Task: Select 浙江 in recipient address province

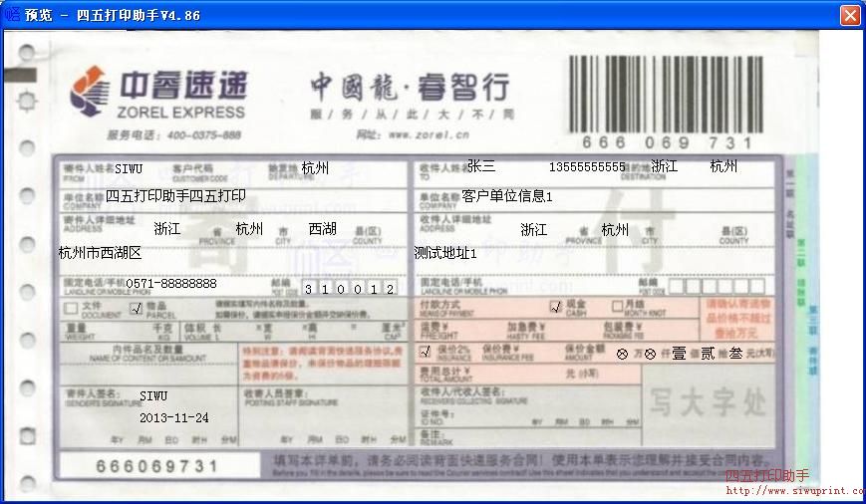Action: (x=533, y=230)
